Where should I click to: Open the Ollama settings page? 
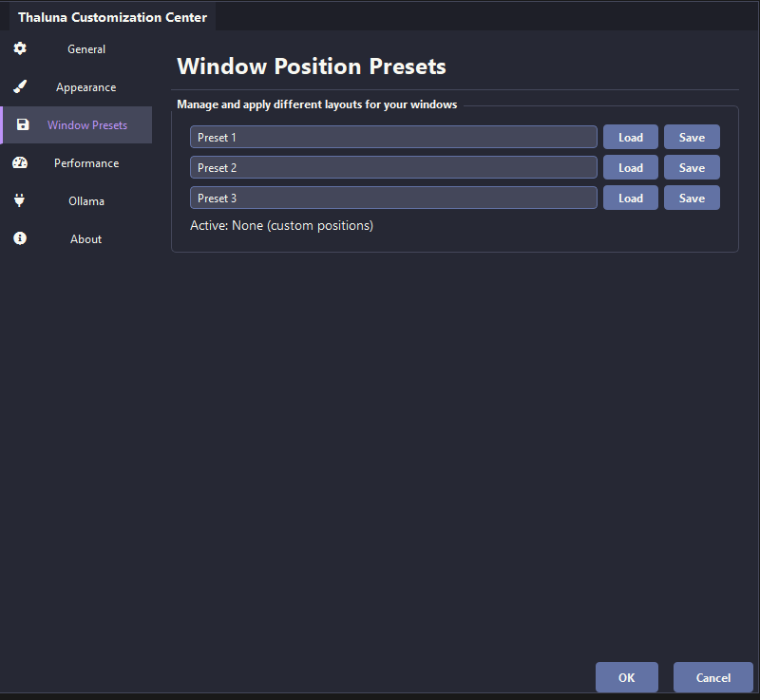tap(87, 200)
